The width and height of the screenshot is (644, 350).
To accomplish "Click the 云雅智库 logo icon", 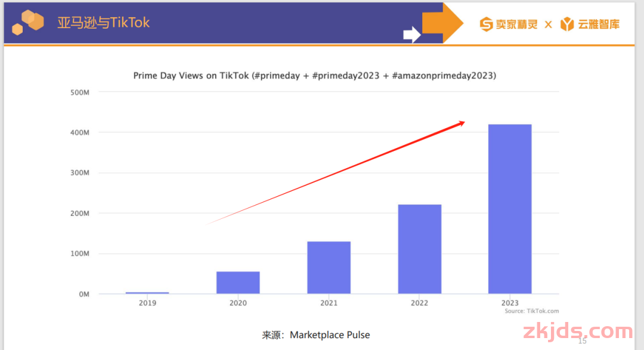I will (x=567, y=24).
